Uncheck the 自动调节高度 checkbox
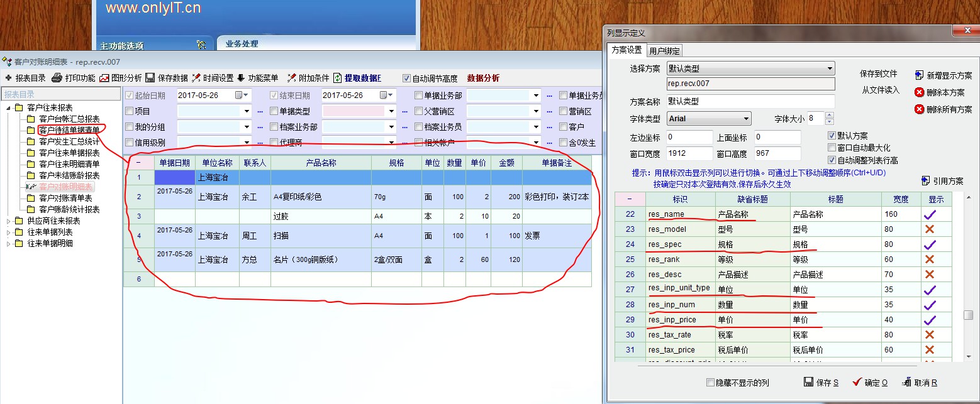This screenshot has height=404, width=980. click(406, 79)
